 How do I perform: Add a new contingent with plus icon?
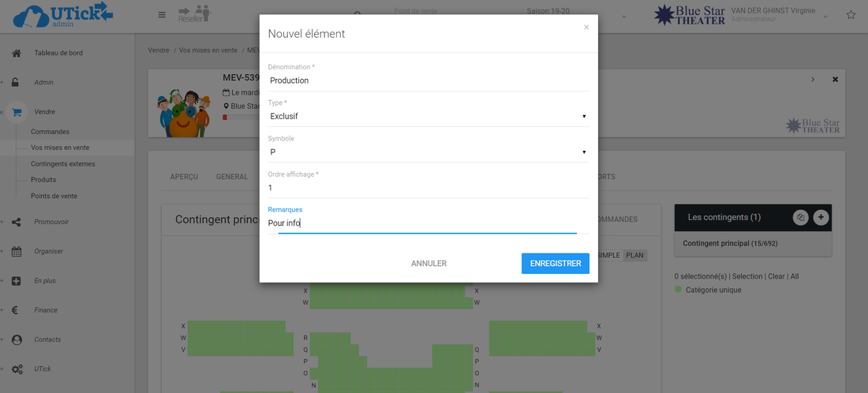[821, 217]
